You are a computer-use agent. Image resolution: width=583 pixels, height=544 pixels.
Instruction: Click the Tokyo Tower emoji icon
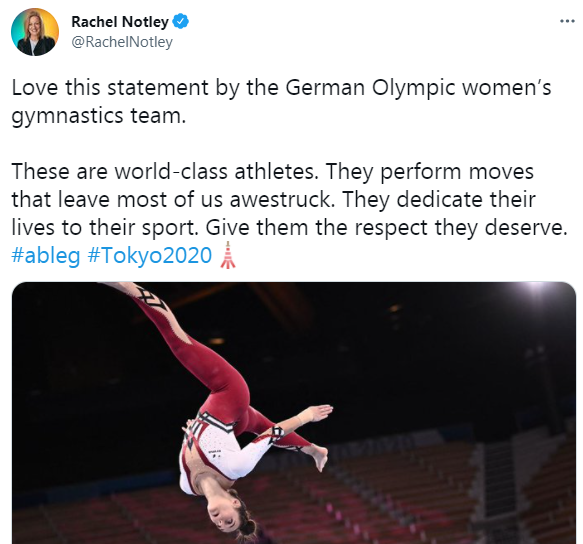[x=228, y=255]
